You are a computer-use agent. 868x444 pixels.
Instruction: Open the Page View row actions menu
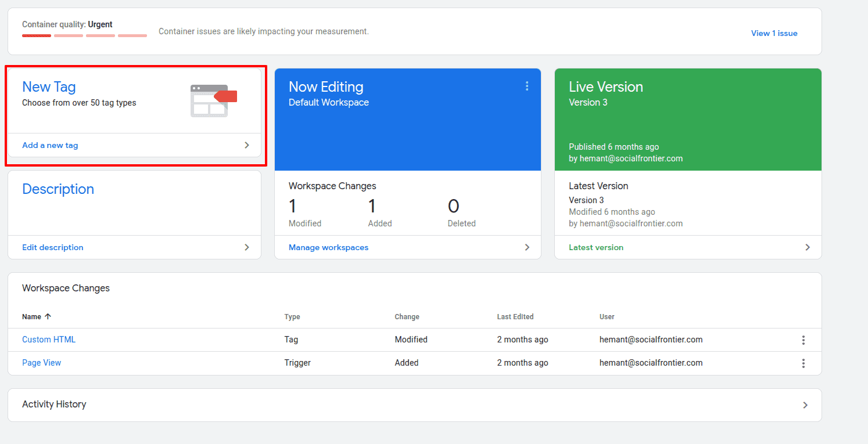click(x=804, y=363)
